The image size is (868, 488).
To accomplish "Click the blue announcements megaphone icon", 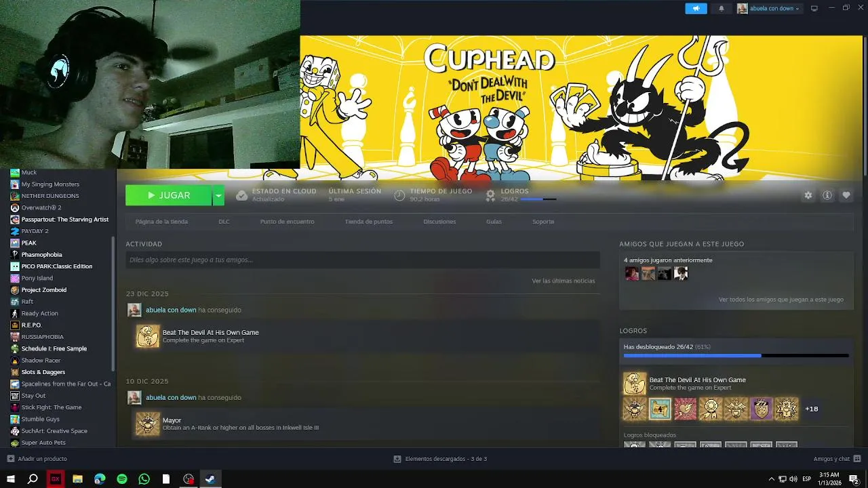I will point(696,8).
